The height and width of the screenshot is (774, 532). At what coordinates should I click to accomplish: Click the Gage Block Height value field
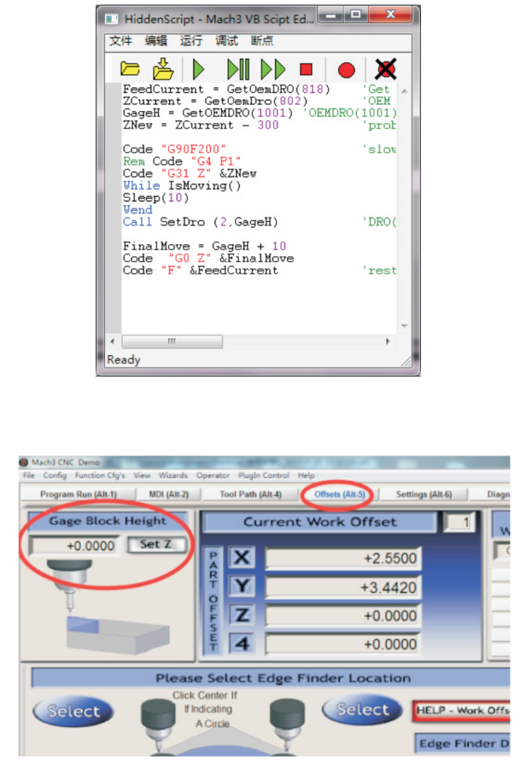click(x=74, y=545)
